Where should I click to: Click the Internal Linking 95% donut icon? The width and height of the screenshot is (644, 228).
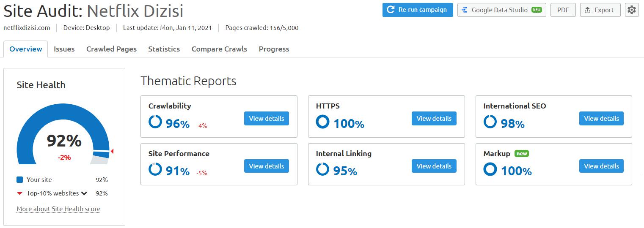point(323,169)
